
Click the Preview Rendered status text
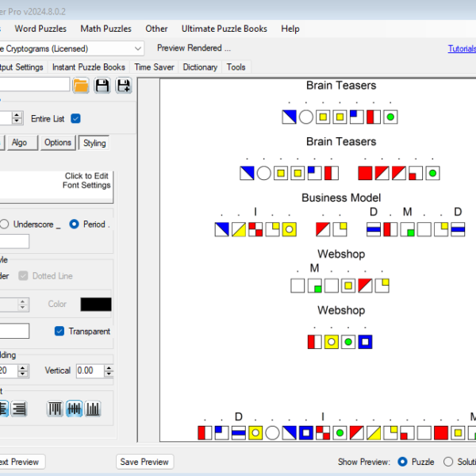click(x=194, y=48)
